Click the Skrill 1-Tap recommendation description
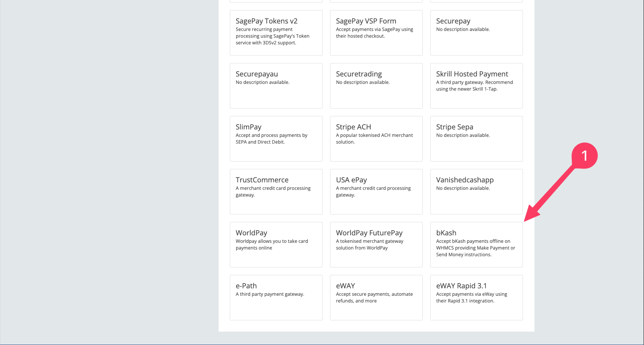644x345 pixels. tap(475, 86)
